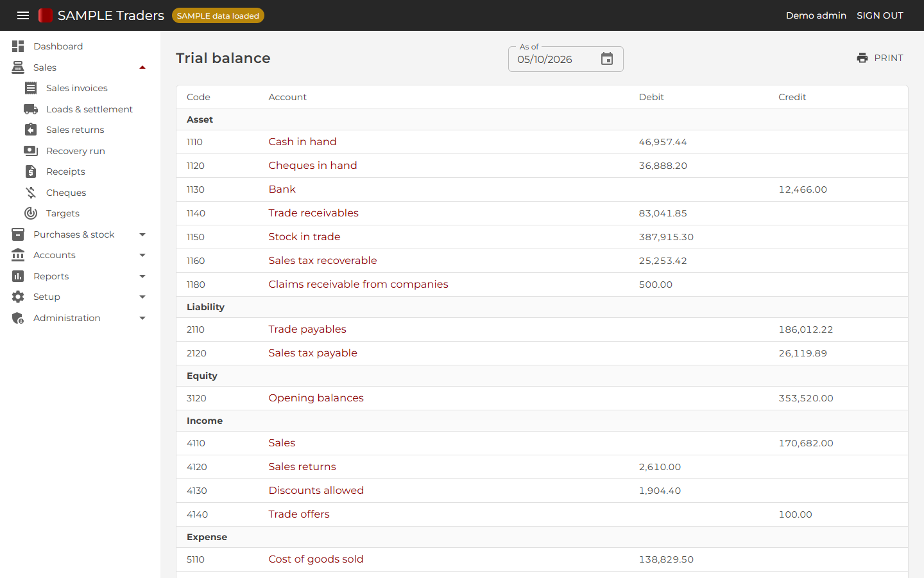The image size is (924, 578).
Task: Open the hamburger navigation menu
Action: 23,15
